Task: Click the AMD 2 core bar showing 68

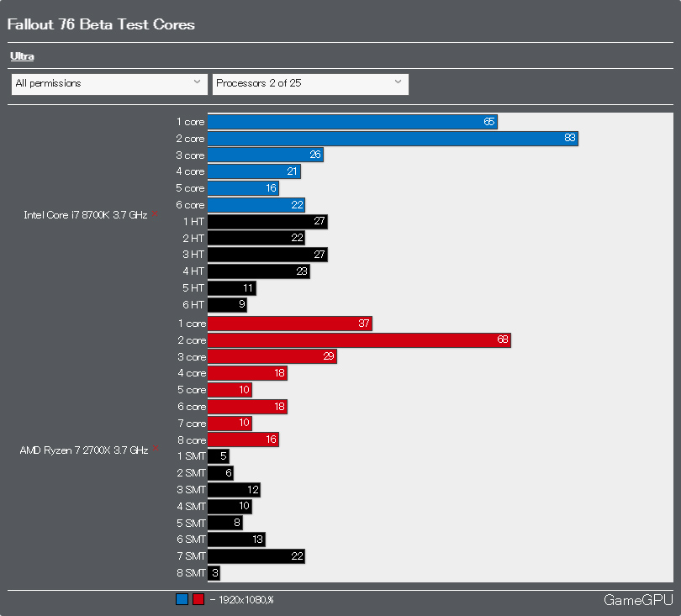Action: click(x=359, y=340)
